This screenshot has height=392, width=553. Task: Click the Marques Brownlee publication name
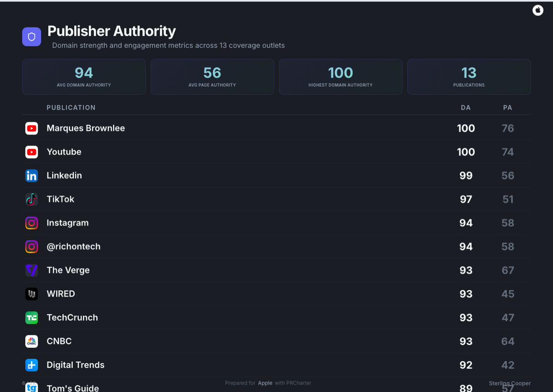[86, 128]
